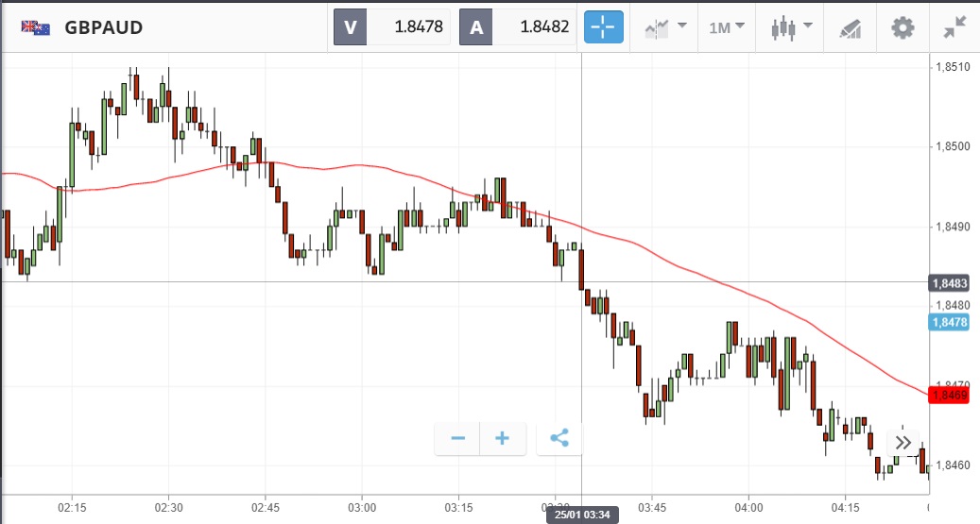
Task: Click the 25/01 03:34 time marker
Action: [x=581, y=514]
